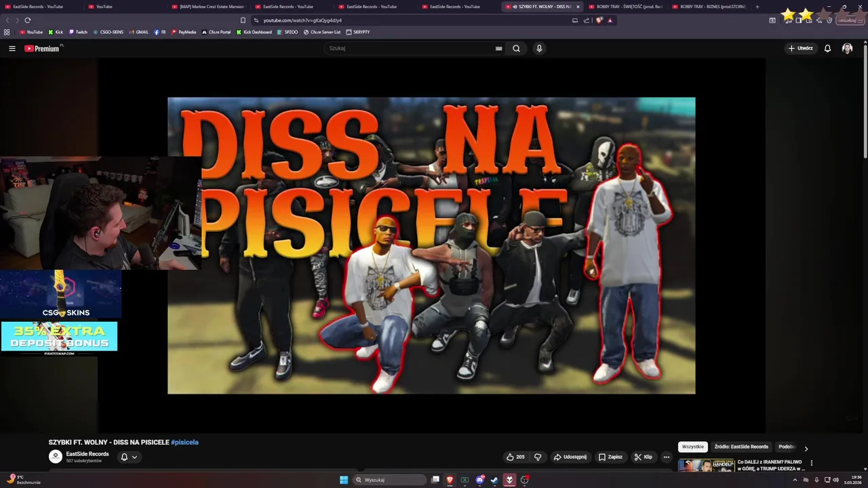Click the search magnifier button
Screen dimensions: 868x488
pyautogui.click(x=516, y=48)
